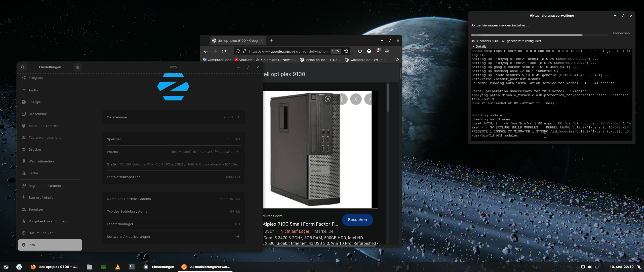Viewport: 644px width, 272px height.
Task: Click the Vorgabe-Anwendungen star icon
Action: click(x=24, y=221)
